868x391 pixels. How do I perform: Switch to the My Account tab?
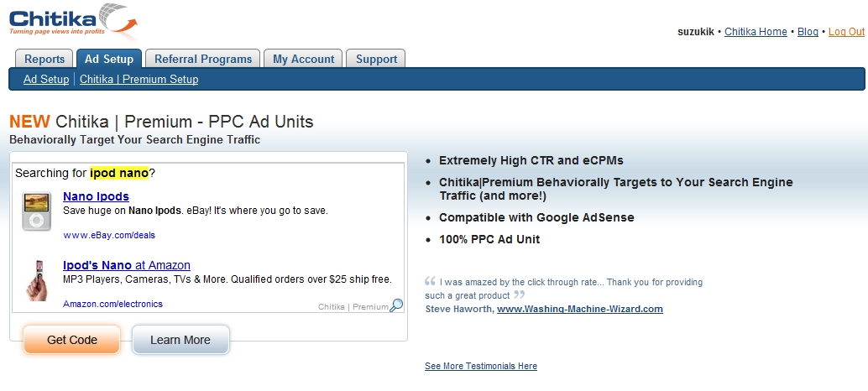[303, 59]
